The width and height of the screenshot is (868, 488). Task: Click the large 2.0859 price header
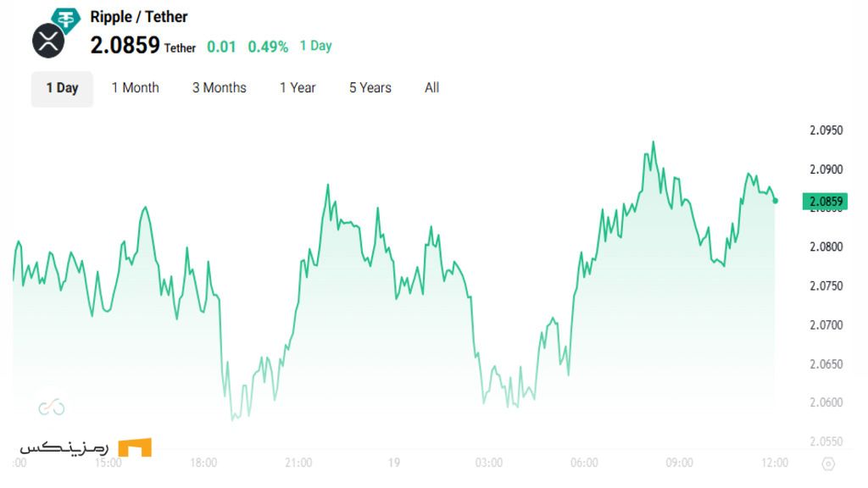tap(125, 45)
